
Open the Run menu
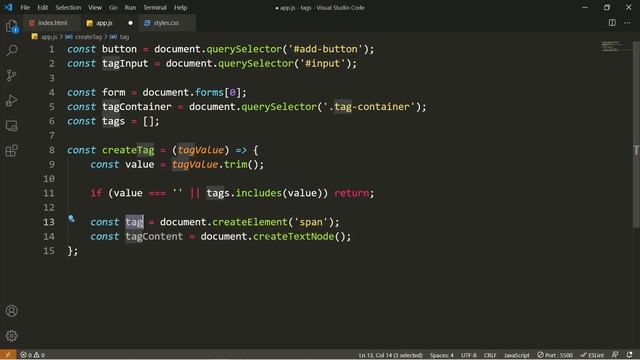(130, 7)
